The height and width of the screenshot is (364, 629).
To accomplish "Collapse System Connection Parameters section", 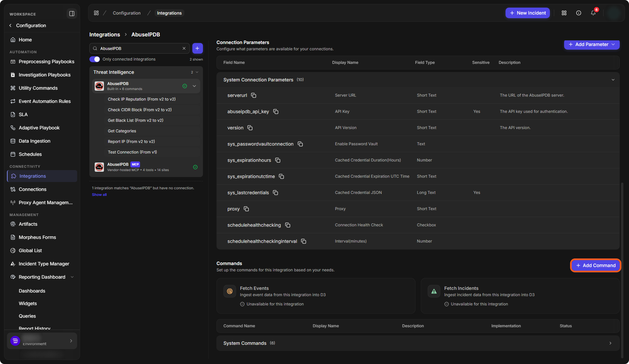I will tap(613, 80).
